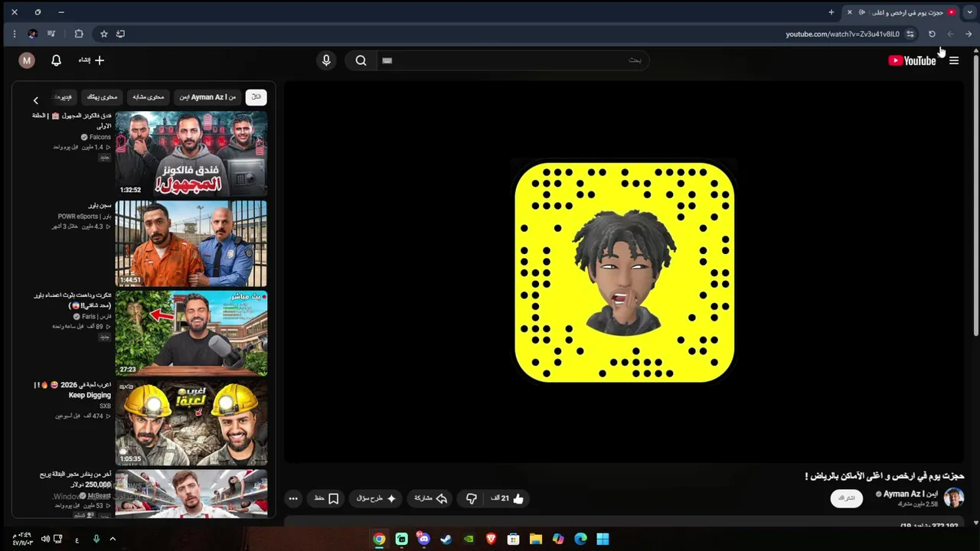The image size is (980, 551).
Task: Open Ayman Az channel avatar
Action: 953,497
